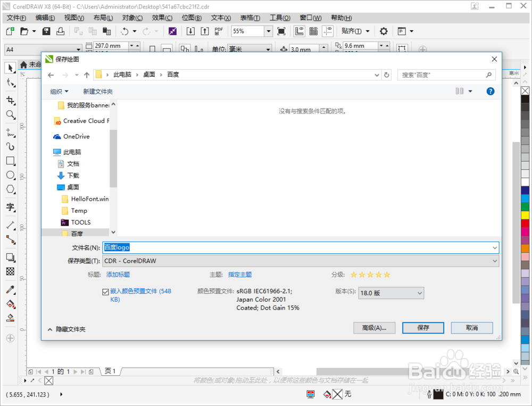Select the Pick tool in toolbox
Image resolution: width=532 pixels, height=406 pixels.
[x=11, y=68]
